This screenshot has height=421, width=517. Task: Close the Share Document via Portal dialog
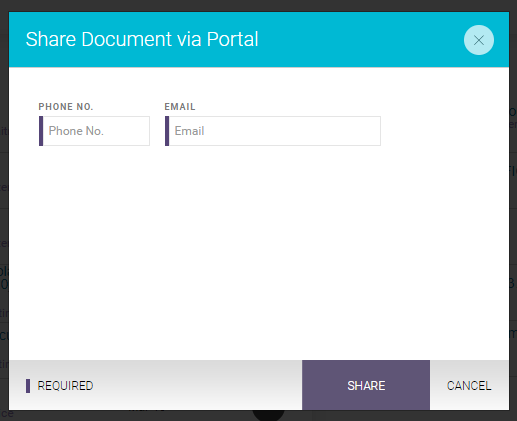[479, 40]
